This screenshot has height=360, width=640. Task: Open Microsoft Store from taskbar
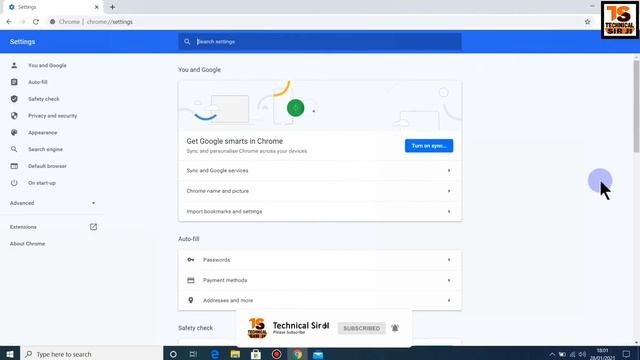click(x=256, y=354)
